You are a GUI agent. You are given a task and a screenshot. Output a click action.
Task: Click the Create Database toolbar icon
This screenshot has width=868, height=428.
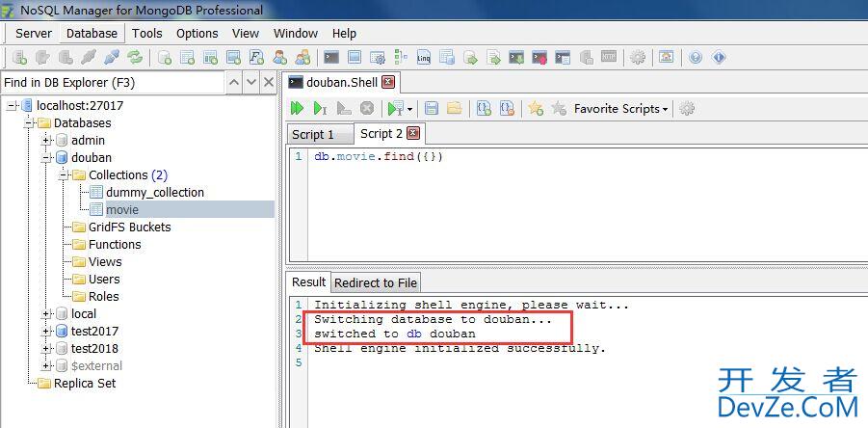(165, 57)
